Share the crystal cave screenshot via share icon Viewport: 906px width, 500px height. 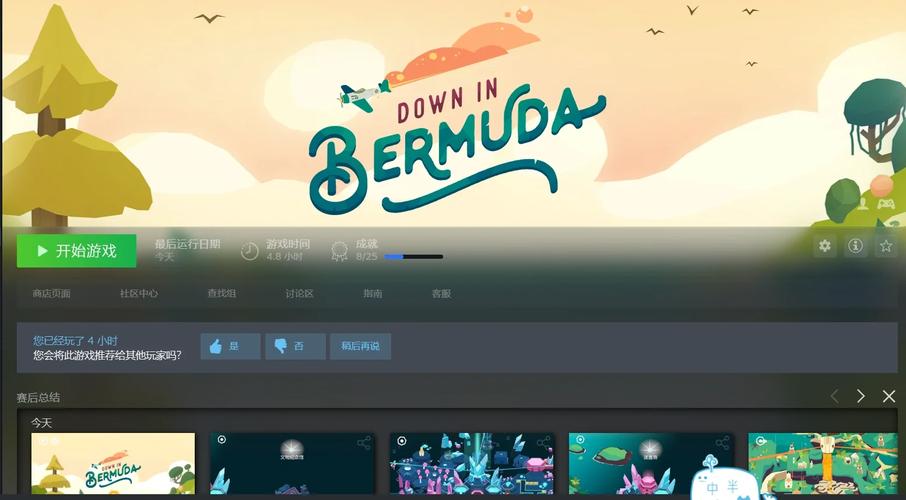(x=543, y=442)
